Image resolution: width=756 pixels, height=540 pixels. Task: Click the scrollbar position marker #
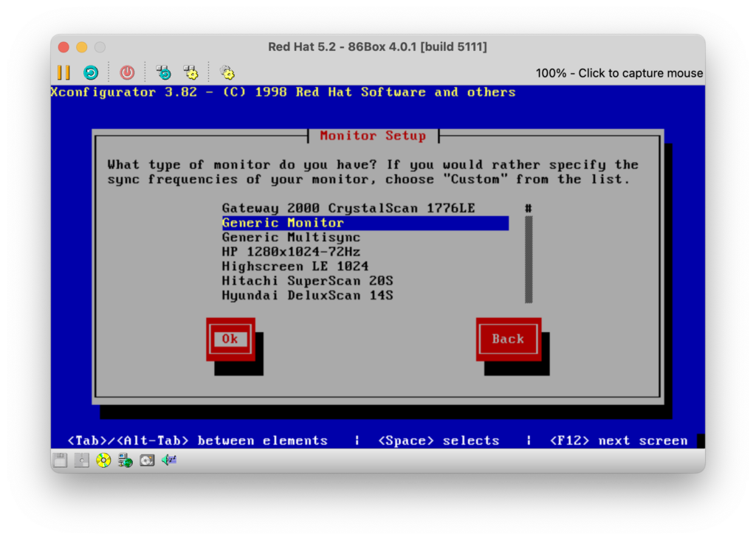tap(529, 209)
